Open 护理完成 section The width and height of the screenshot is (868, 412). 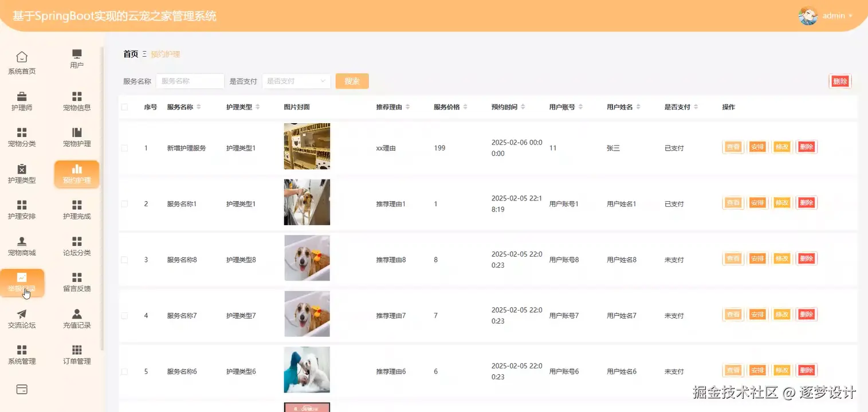[x=77, y=210]
